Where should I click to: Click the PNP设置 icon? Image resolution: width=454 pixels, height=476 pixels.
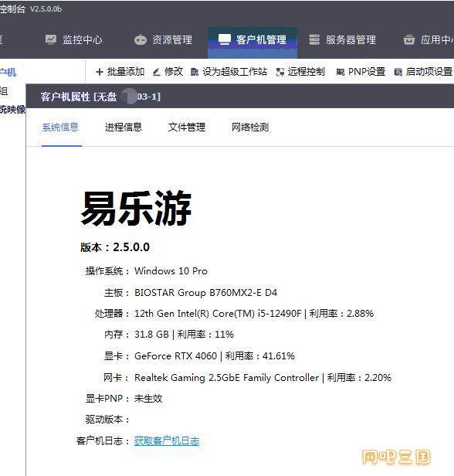(x=340, y=72)
